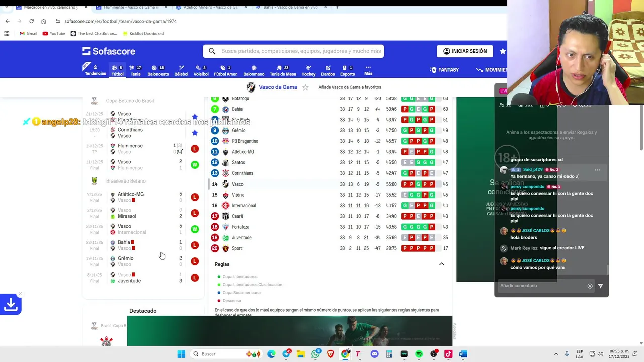The image size is (644, 362).
Task: Open Spotify from the taskbar
Action: pyautogui.click(x=419, y=354)
